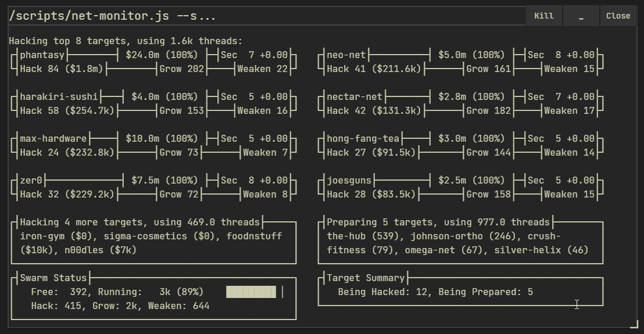This screenshot has width=644, height=334.
Task: Close the net-monitor.js log window
Action: click(618, 16)
